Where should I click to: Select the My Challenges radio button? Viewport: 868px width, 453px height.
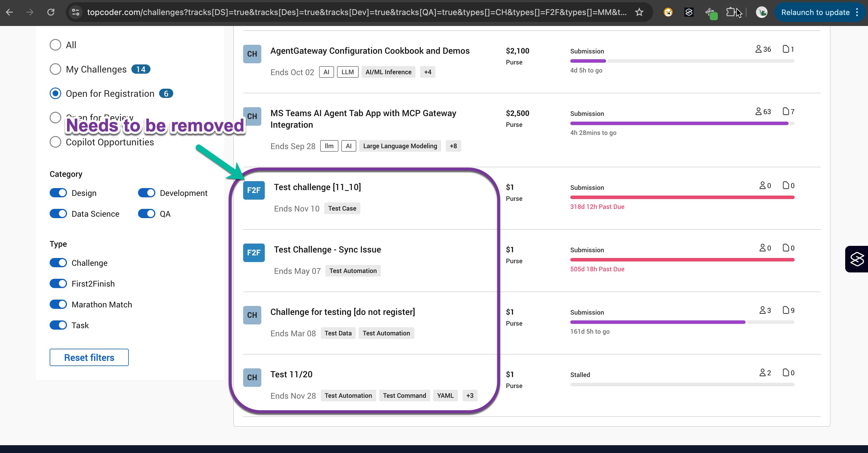[55, 69]
